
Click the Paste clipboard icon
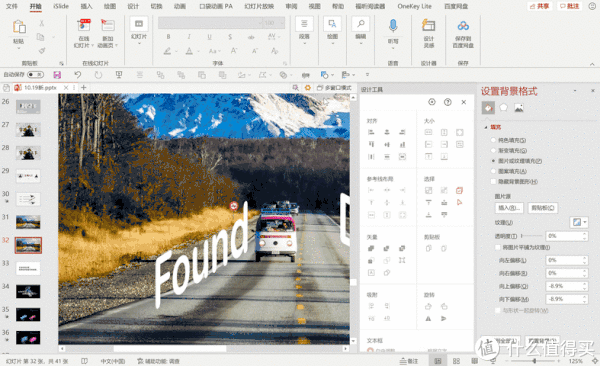pos(19,27)
